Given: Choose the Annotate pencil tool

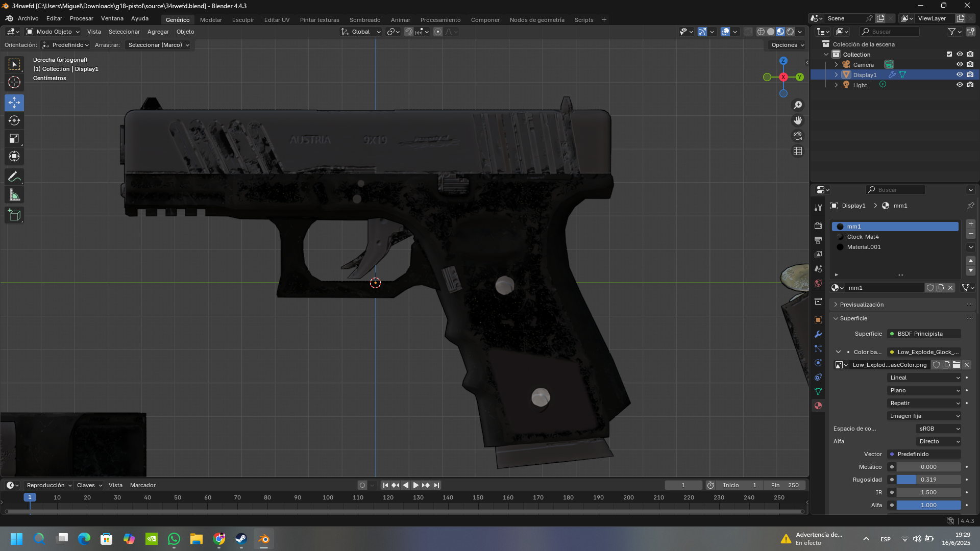Looking at the screenshot, I should click(14, 177).
